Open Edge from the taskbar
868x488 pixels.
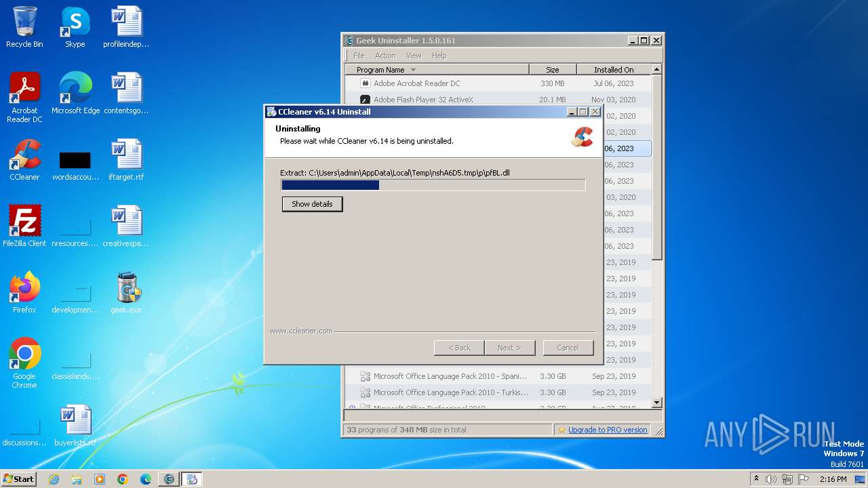click(146, 479)
